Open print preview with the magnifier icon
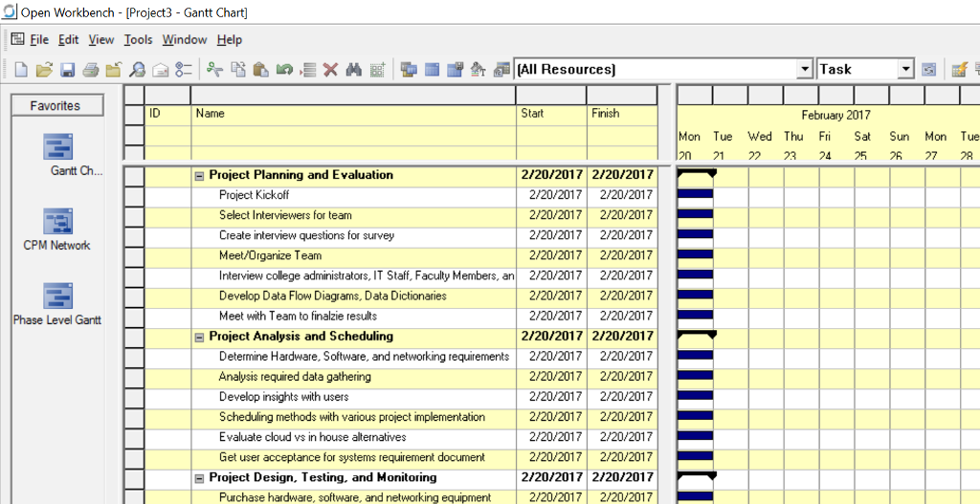 137,69
